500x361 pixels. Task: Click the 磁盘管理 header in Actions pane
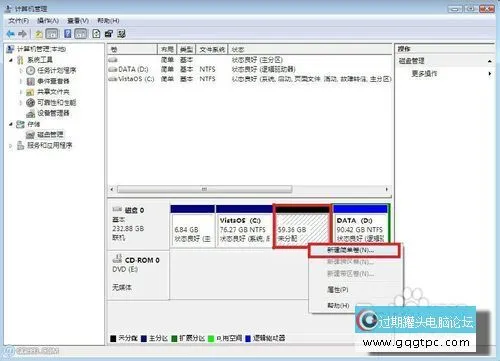pyautogui.click(x=445, y=61)
